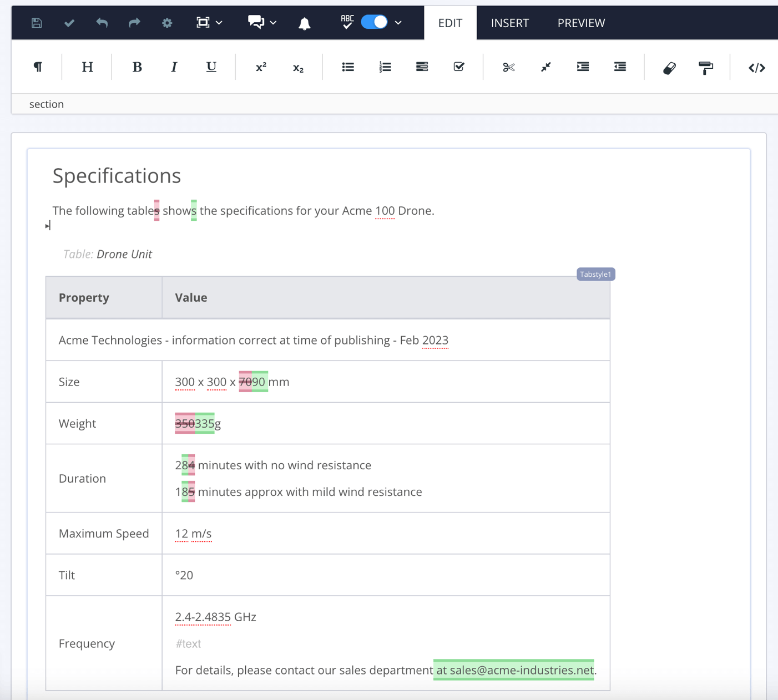Apply superscript formatting
This screenshot has height=700, width=778.
click(x=261, y=67)
